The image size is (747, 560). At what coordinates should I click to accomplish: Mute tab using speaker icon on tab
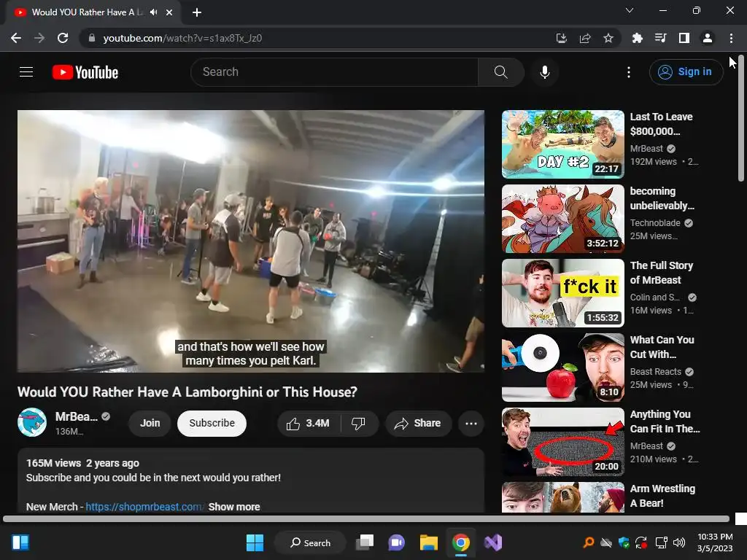(153, 12)
